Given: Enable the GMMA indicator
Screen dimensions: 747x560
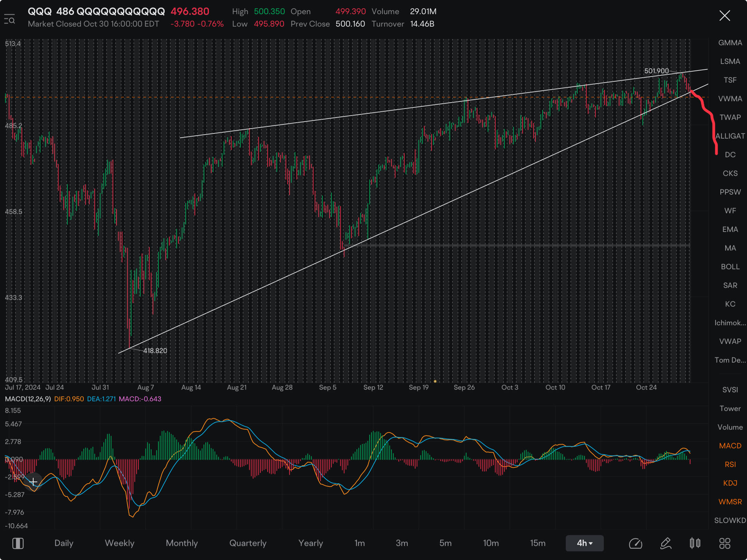Looking at the screenshot, I should coord(730,43).
